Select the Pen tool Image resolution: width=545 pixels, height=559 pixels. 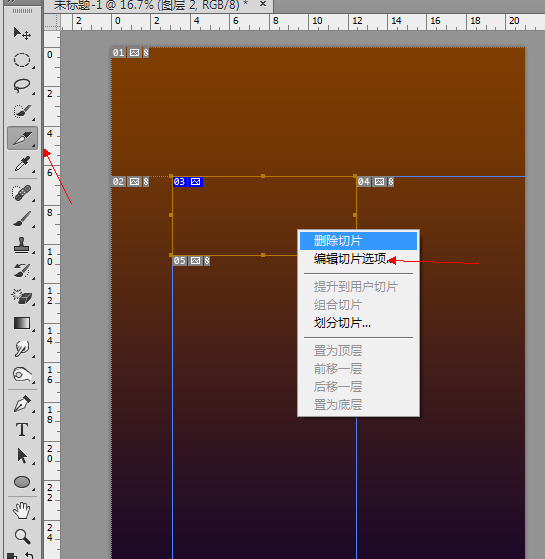pyautogui.click(x=22, y=404)
